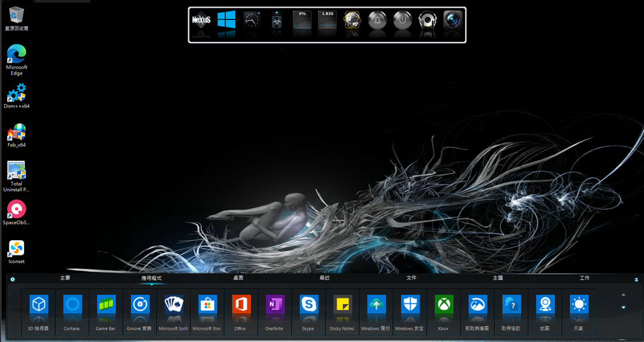Open the power button icon in the top dock
This screenshot has height=342, width=644.
[x=402, y=21]
